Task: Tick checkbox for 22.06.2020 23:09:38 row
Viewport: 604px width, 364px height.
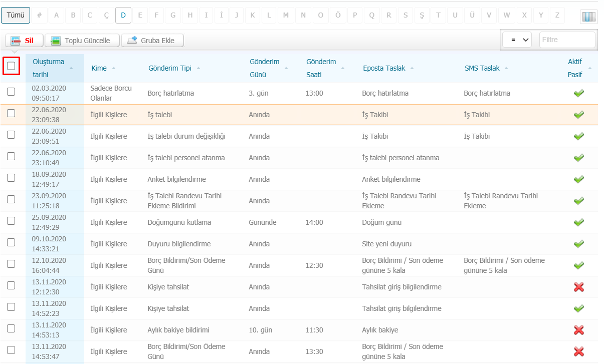Action: [x=11, y=113]
